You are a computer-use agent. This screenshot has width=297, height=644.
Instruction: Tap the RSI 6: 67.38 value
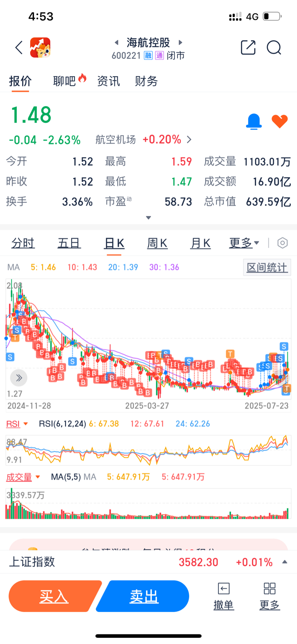coord(104,424)
